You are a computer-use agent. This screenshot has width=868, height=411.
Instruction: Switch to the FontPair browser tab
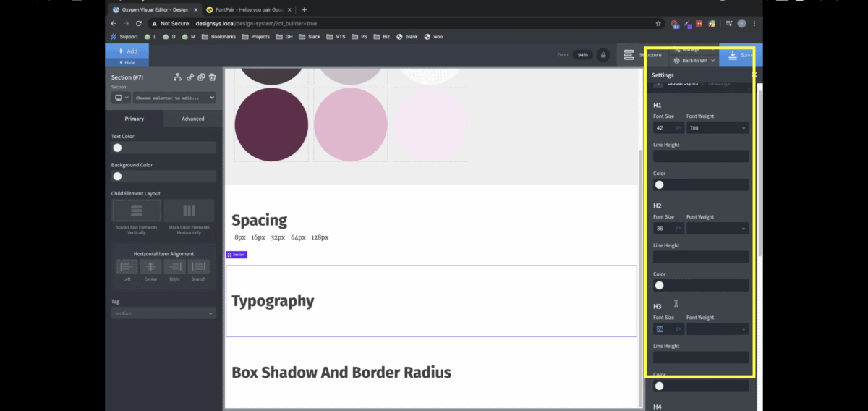point(246,9)
